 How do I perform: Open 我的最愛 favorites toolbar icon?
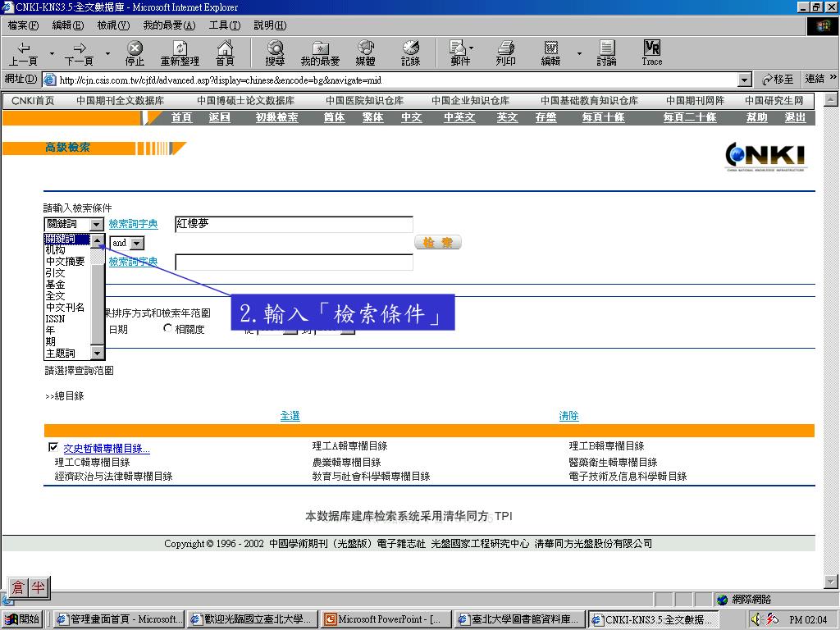[321, 53]
